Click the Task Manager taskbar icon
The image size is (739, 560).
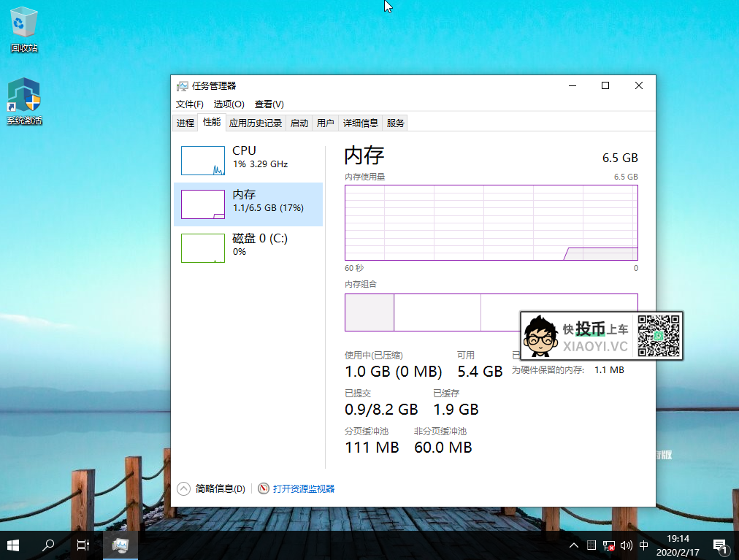click(120, 545)
